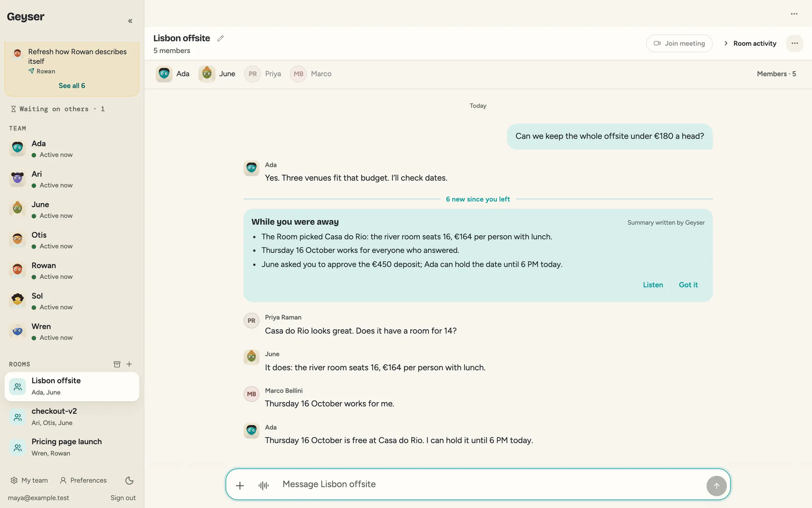Open the top-right window ellipsis menu

[794, 14]
